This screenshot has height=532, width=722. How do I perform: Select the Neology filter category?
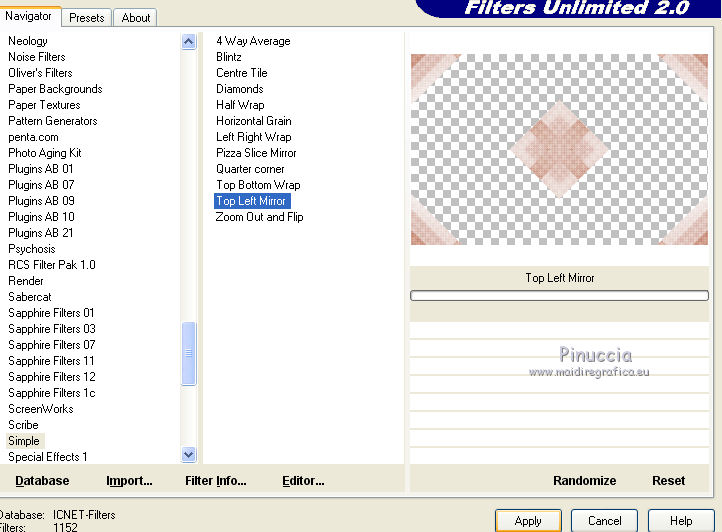(x=28, y=41)
